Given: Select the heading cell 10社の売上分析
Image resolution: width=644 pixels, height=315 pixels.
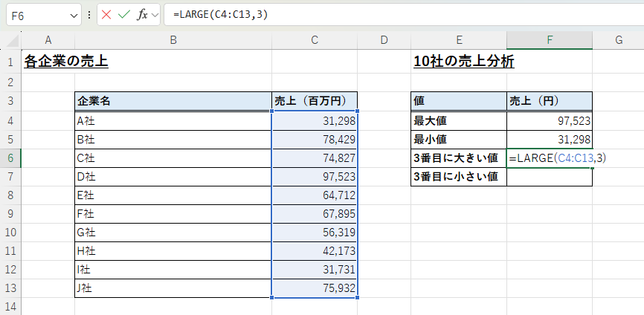Looking at the screenshot, I should 463,62.
